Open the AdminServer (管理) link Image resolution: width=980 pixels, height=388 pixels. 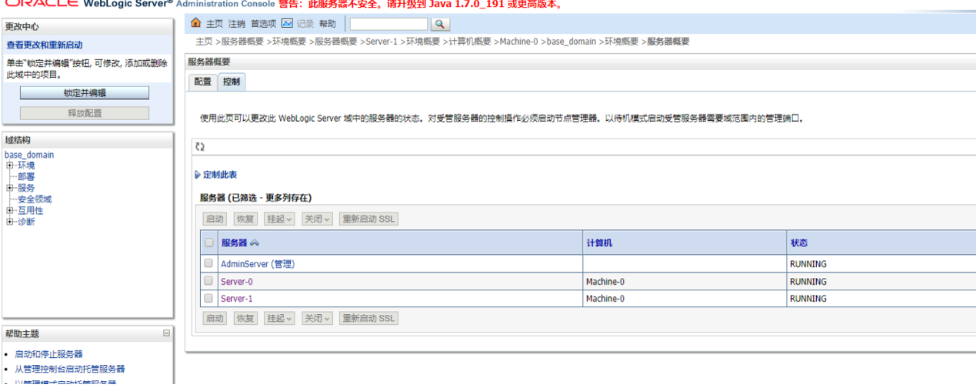tap(258, 264)
